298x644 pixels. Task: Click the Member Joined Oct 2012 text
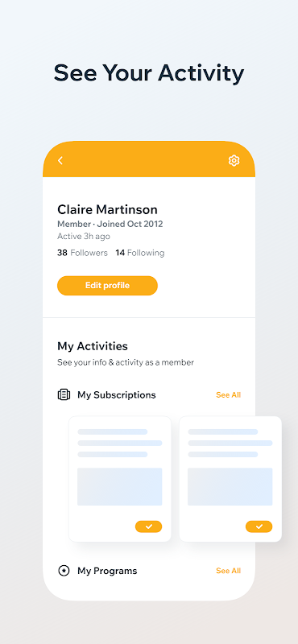pyautogui.click(x=110, y=225)
